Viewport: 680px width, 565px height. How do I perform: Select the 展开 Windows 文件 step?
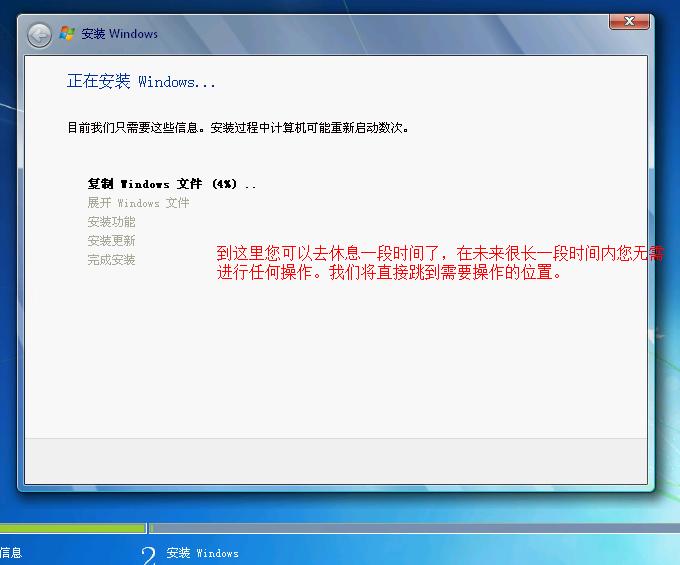[138, 203]
